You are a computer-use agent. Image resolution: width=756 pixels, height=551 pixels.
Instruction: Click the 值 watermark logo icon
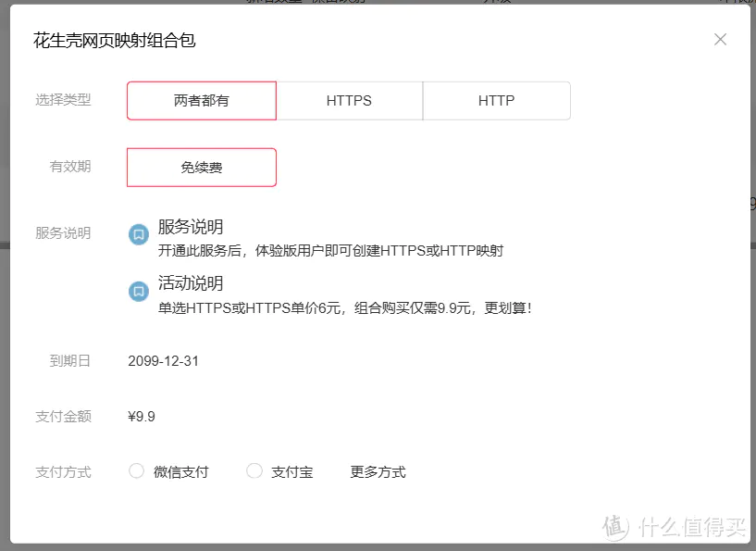615,526
